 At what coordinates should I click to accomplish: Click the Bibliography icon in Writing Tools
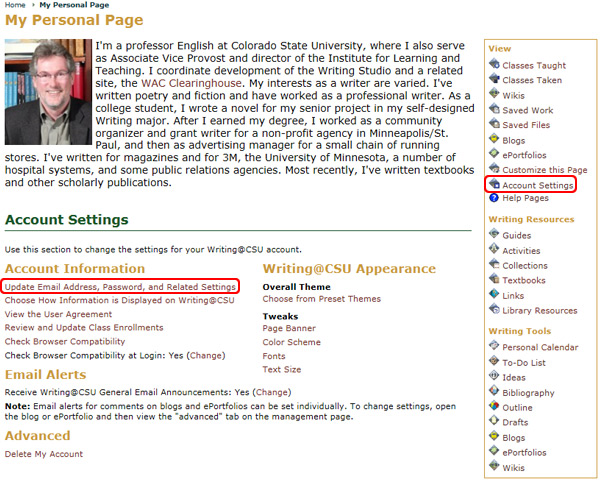[x=494, y=392]
